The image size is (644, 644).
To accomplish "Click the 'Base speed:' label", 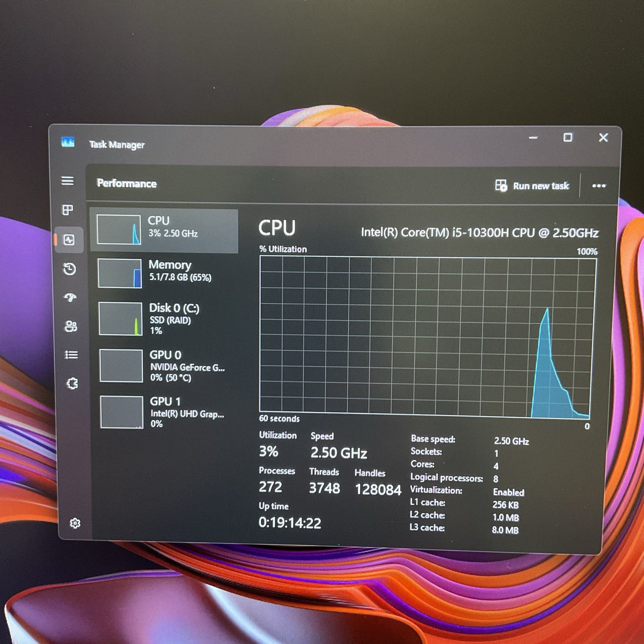I will [433, 439].
